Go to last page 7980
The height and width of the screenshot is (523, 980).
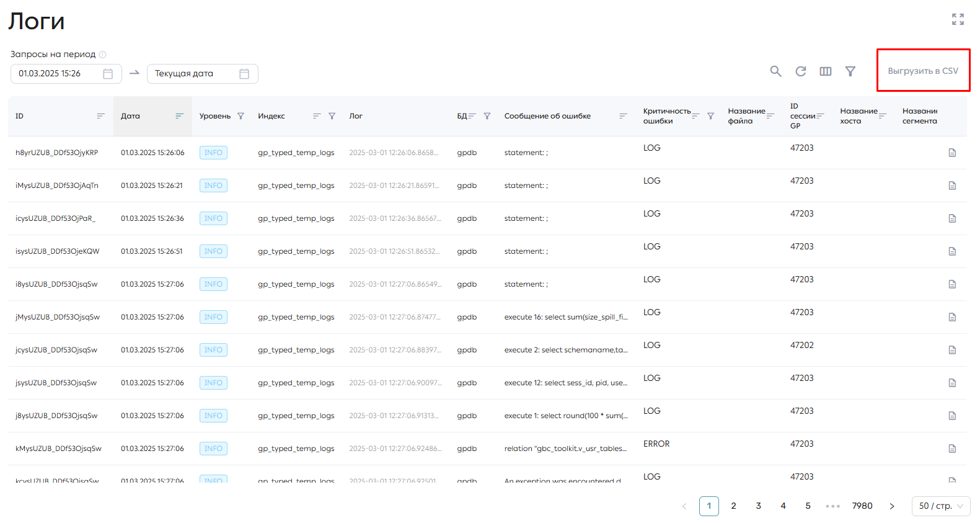tap(862, 506)
